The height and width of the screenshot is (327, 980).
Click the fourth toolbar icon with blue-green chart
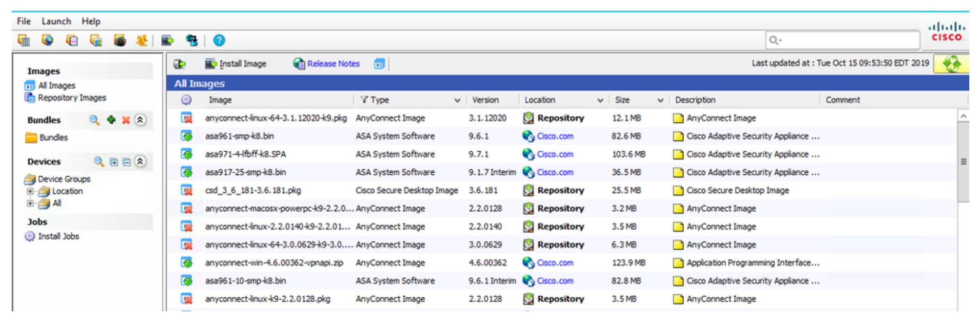[96, 40]
